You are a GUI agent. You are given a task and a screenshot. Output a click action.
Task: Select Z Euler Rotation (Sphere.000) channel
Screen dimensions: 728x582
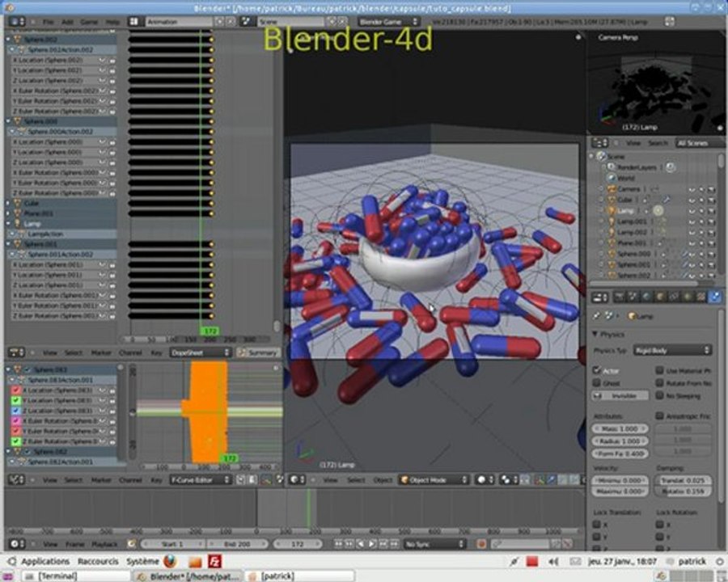pyautogui.click(x=56, y=192)
